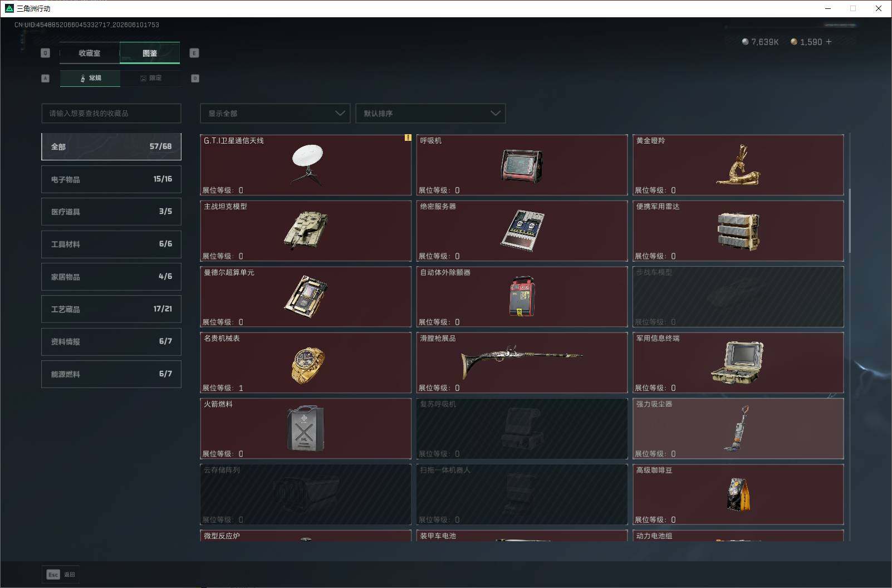Open the 火箭燃料 fuel canister item
892x588 pixels.
(x=306, y=429)
